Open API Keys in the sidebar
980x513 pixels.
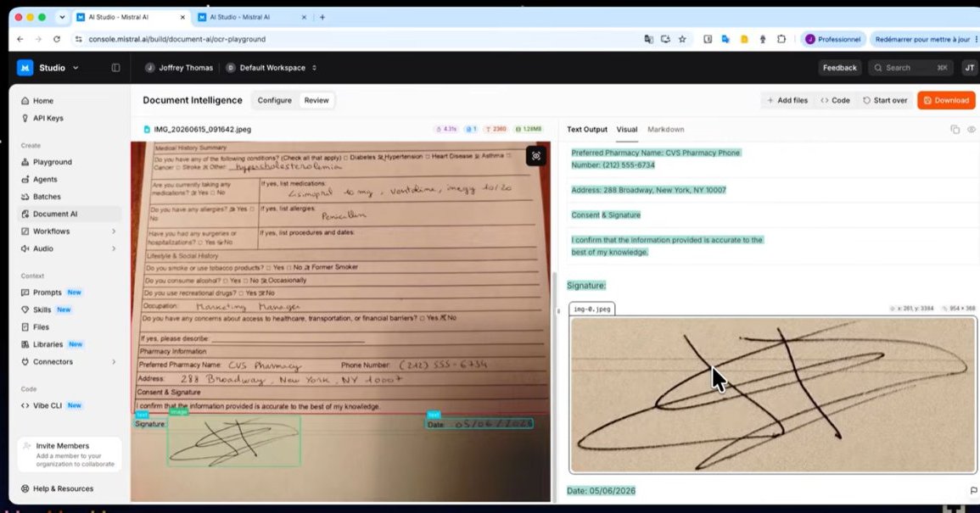click(48, 118)
